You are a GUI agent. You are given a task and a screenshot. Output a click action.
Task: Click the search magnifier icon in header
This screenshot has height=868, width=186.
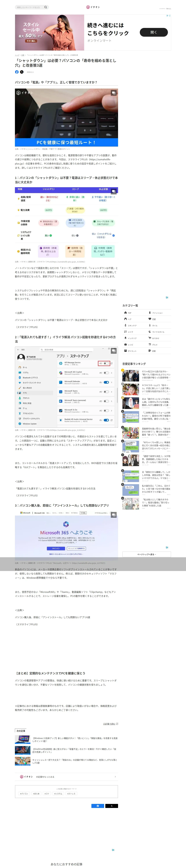[46, 7]
